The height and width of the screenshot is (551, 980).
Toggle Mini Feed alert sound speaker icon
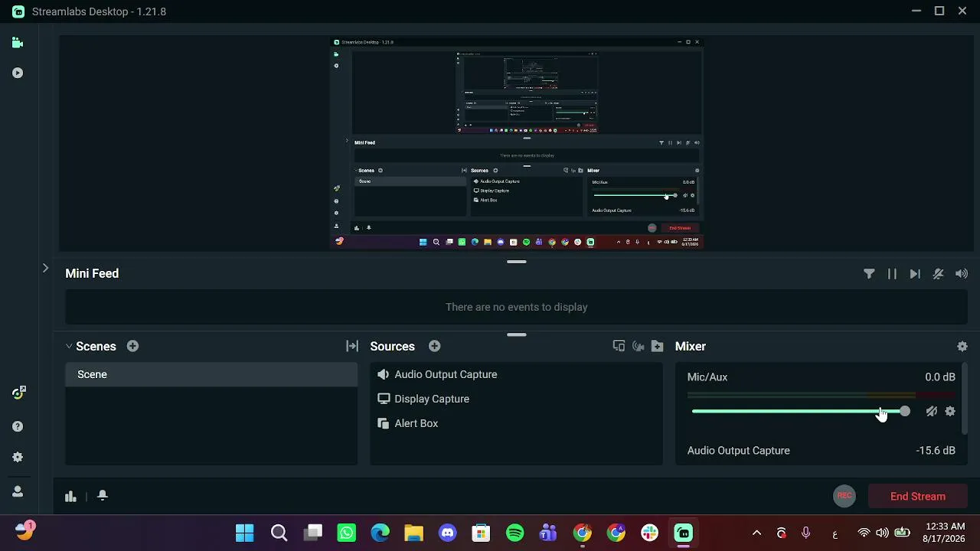962,273
